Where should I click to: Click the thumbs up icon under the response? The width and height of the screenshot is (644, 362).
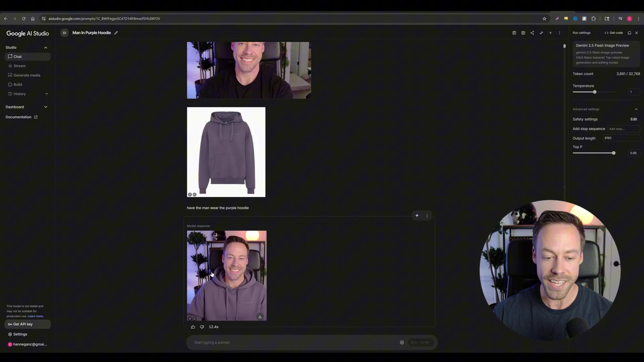193,327
